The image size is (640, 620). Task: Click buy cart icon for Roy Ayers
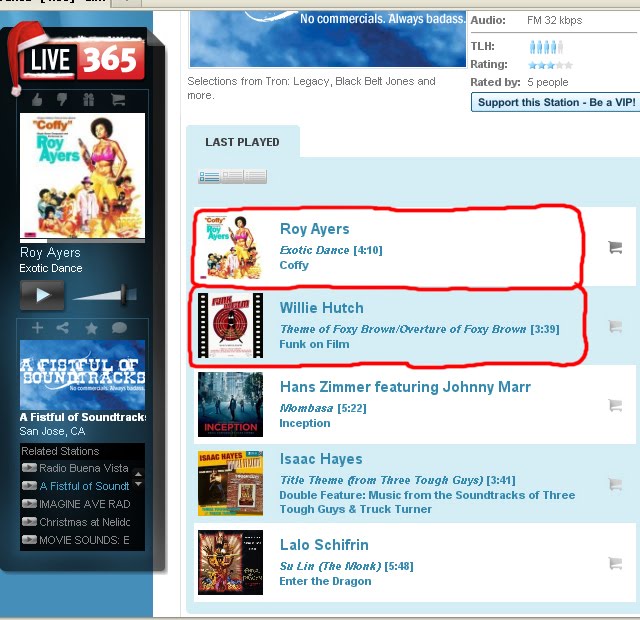coord(615,247)
